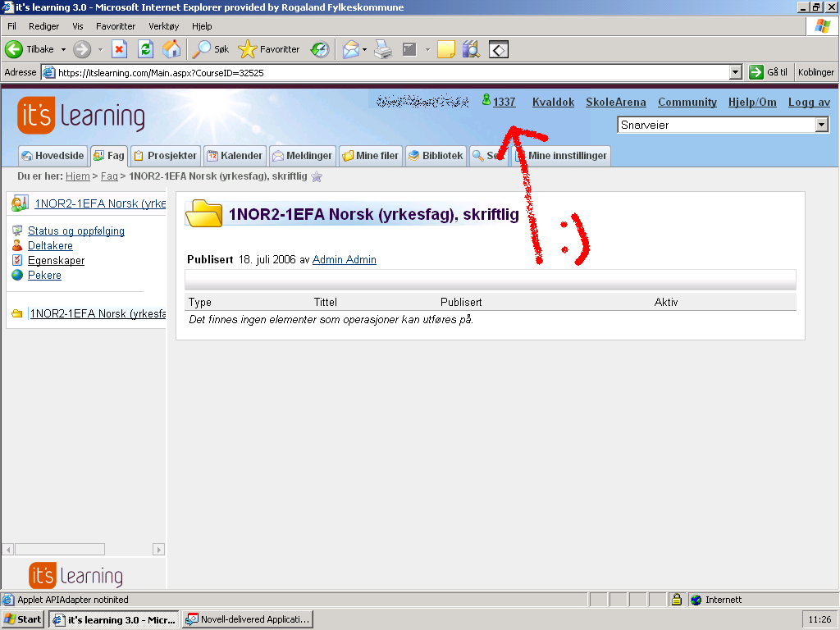The image size is (840, 630).
Task: Print page using printer icon
Action: (x=383, y=49)
